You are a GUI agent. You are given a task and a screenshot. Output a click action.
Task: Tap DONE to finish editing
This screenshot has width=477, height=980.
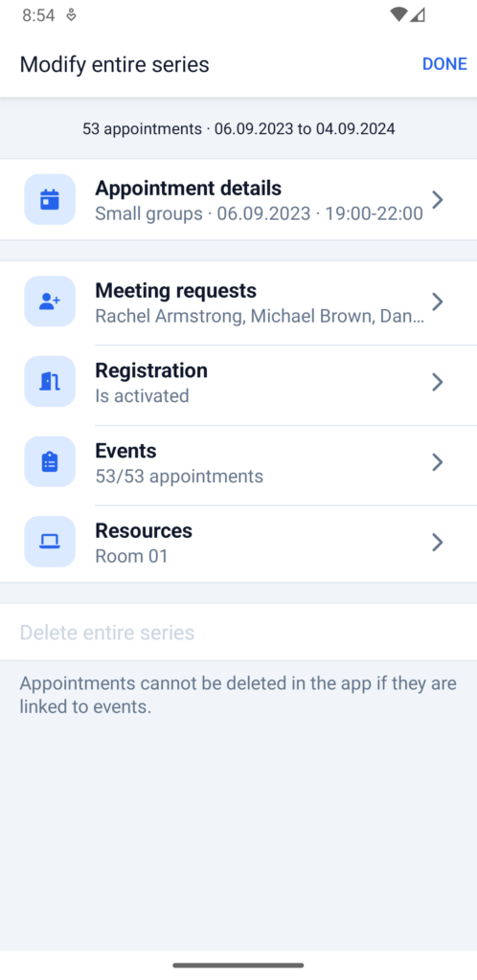tap(444, 64)
